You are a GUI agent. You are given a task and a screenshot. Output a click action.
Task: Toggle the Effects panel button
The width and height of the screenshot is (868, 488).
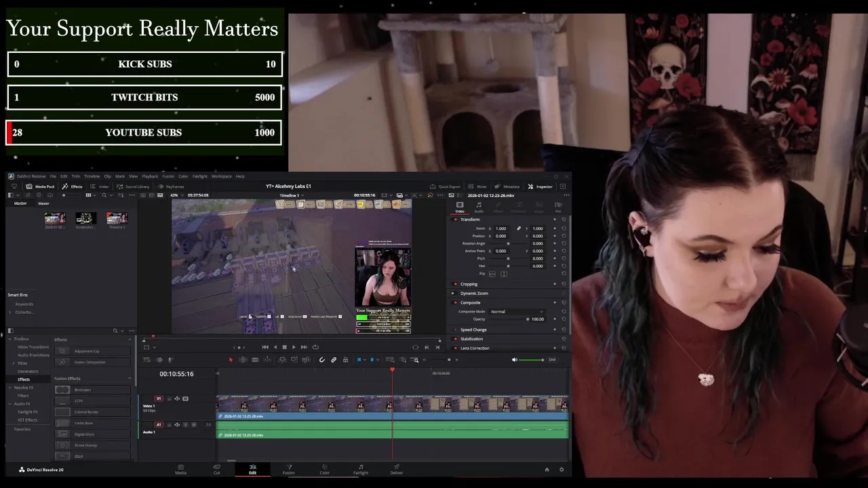pos(72,186)
